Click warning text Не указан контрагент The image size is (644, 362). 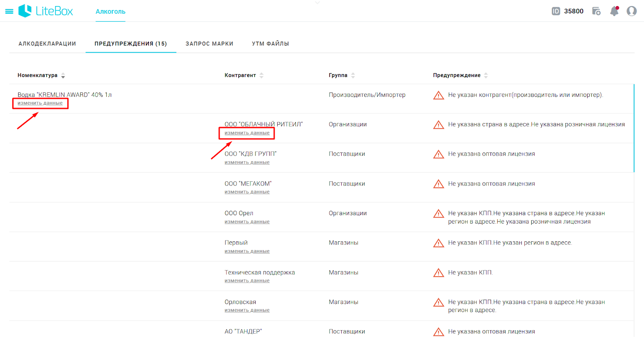pos(525,95)
